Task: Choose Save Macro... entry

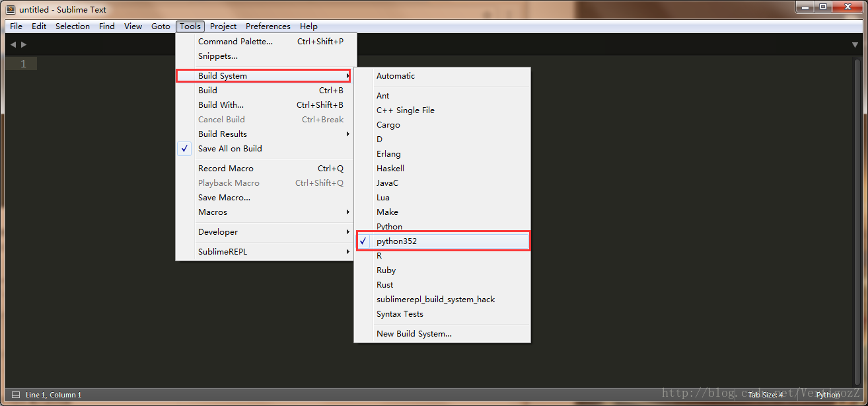Action: click(x=266, y=198)
